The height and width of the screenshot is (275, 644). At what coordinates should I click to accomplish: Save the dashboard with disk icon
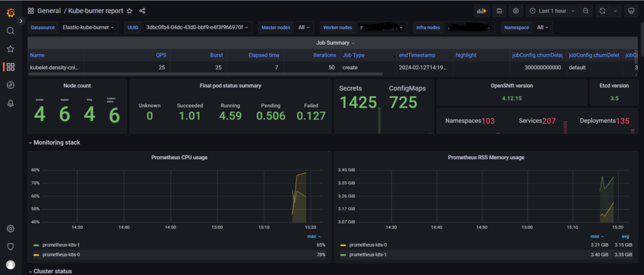click(499, 11)
